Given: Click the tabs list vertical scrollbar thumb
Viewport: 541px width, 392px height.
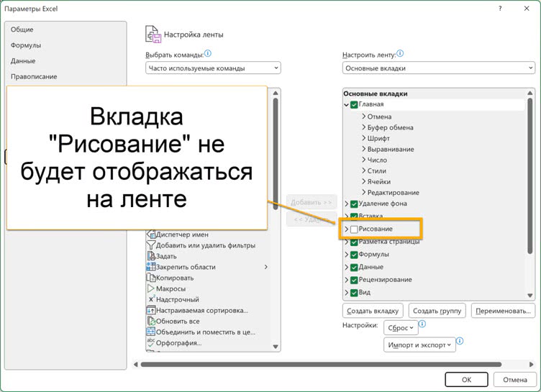Looking at the screenshot, I should (530, 176).
